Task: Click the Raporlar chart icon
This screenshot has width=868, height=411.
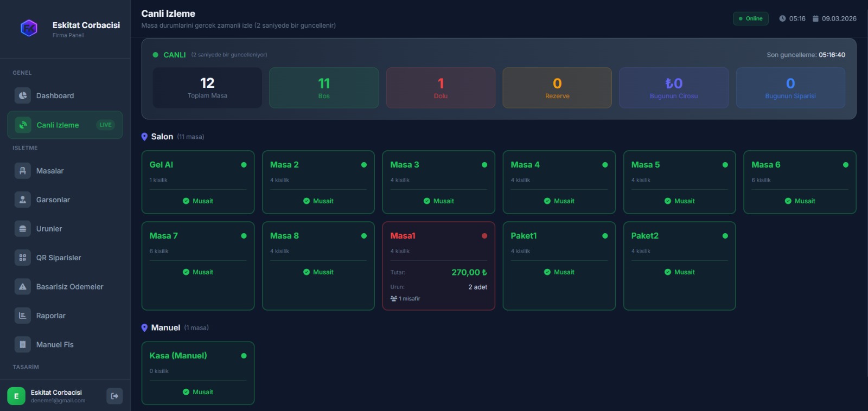Action: point(23,316)
